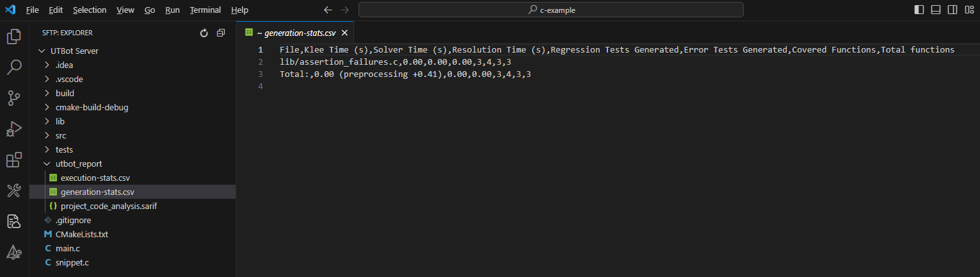Toggle the primary side bar layout
The height and width of the screenshot is (277, 980).
919,10
